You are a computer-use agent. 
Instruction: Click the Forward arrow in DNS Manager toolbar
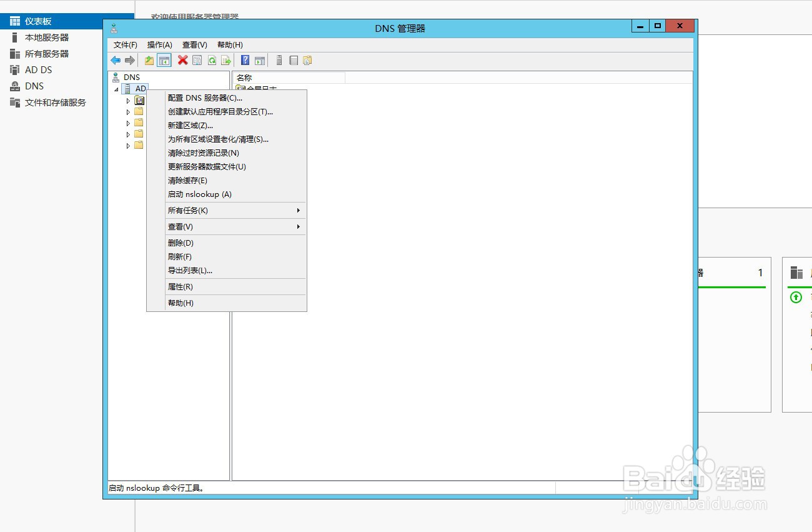click(x=130, y=61)
